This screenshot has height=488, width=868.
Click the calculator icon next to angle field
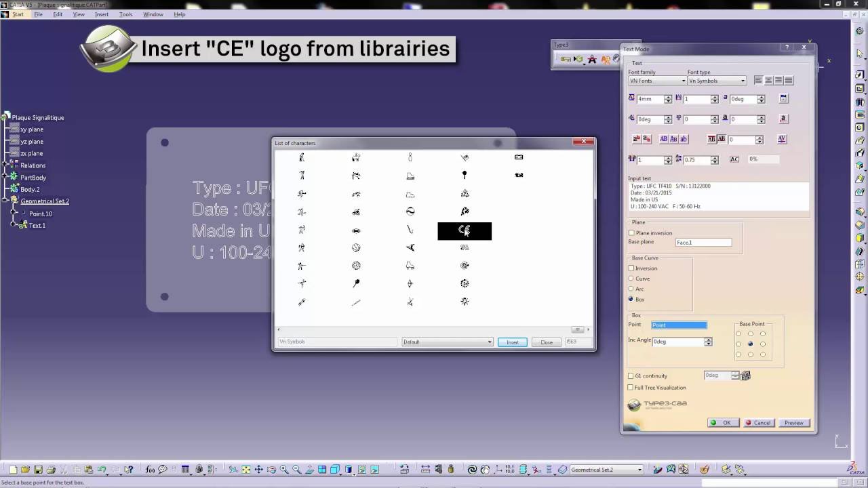[783, 98]
